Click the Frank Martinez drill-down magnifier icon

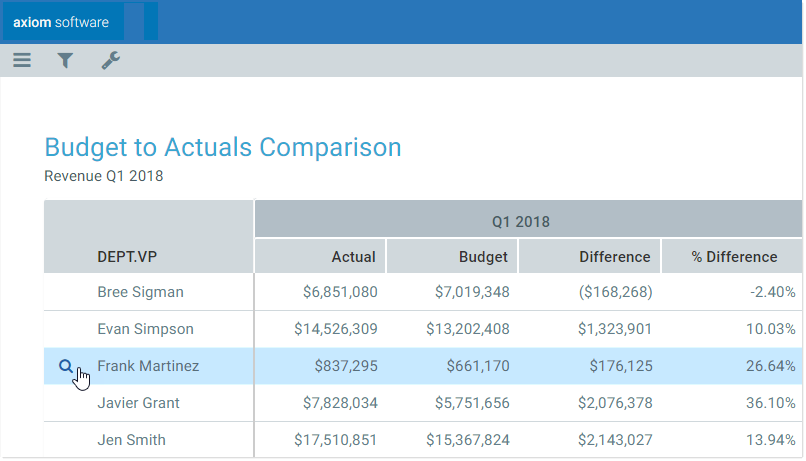tap(66, 366)
